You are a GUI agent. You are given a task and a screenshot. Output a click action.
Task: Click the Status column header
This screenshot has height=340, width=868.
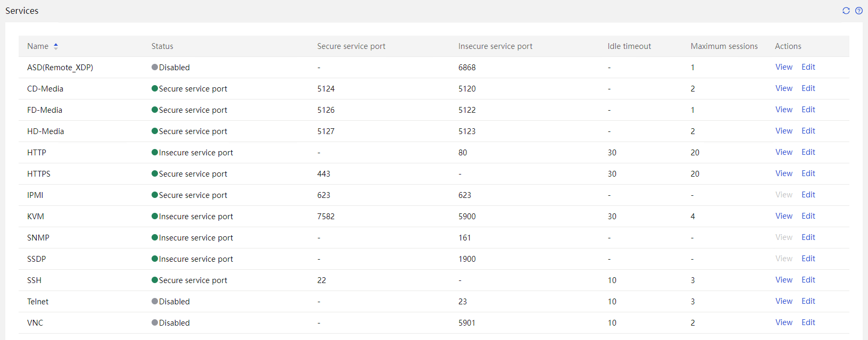[162, 46]
